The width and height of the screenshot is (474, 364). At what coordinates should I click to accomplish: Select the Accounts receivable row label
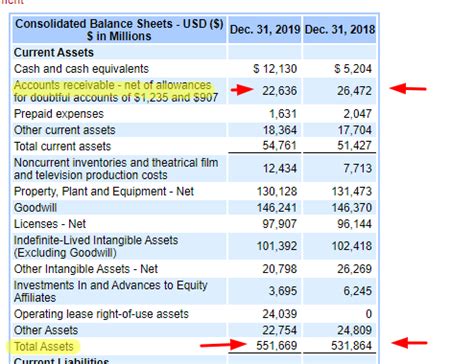(116, 91)
